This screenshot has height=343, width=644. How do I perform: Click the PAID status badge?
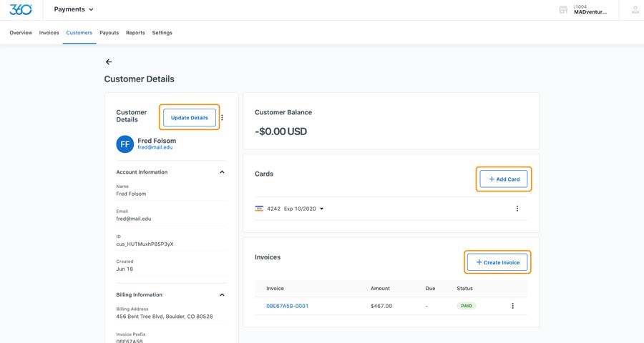tap(466, 306)
